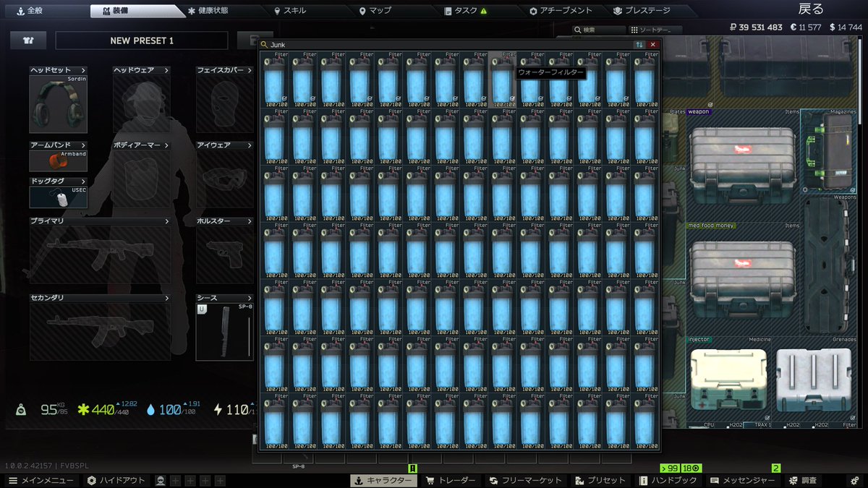Select the USEC dogtag item

58,197
